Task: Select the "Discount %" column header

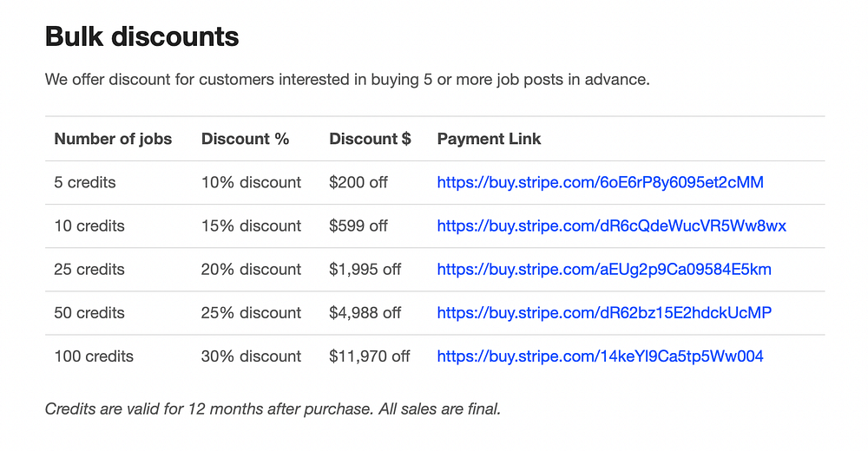Action: pos(245,139)
